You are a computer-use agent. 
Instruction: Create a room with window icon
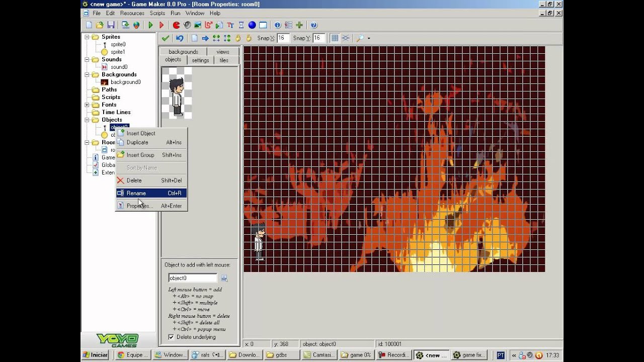click(x=263, y=25)
